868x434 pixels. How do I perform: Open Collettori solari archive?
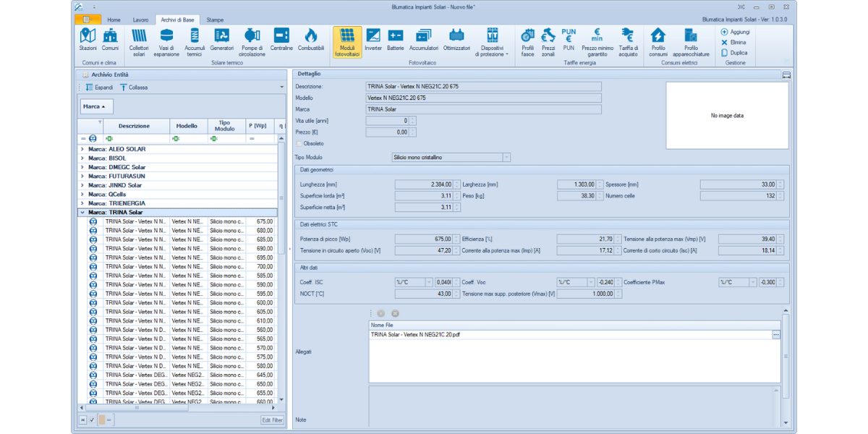[x=139, y=43]
